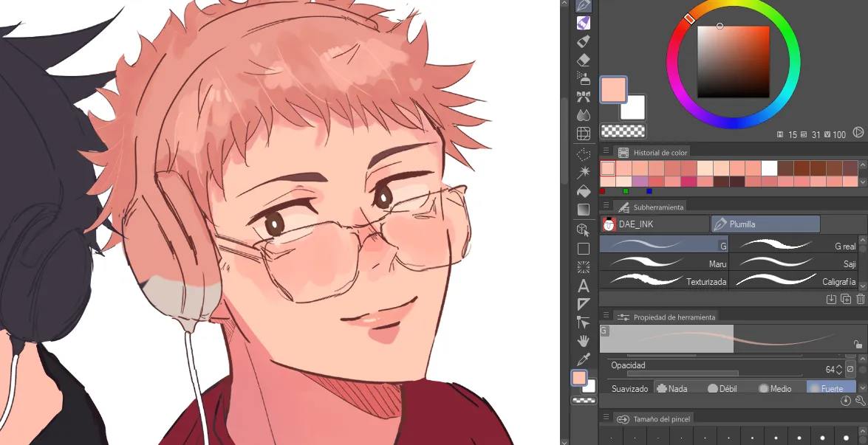Select the Brush tool icon
Image resolution: width=868 pixels, height=445 pixels.
(x=583, y=41)
